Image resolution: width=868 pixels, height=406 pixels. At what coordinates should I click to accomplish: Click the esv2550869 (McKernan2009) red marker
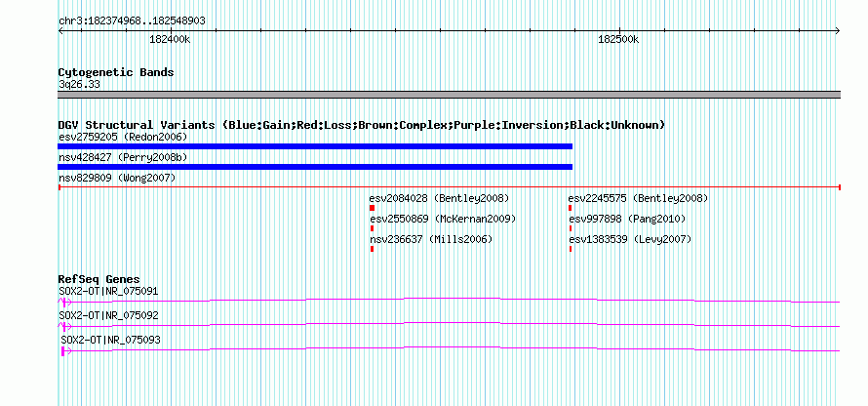[372, 228]
